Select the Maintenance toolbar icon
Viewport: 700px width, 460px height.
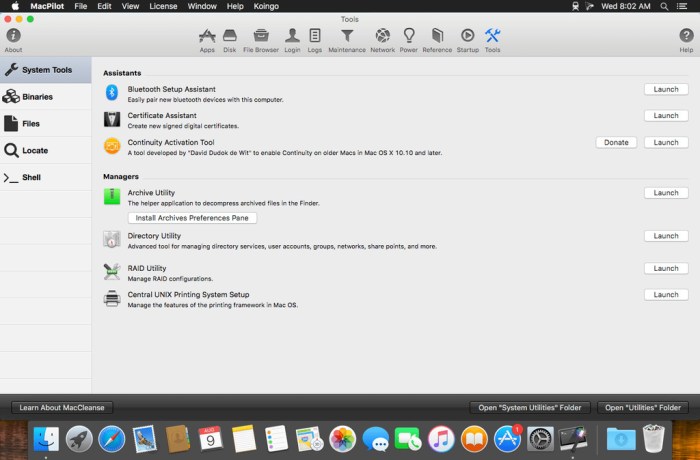click(x=347, y=38)
